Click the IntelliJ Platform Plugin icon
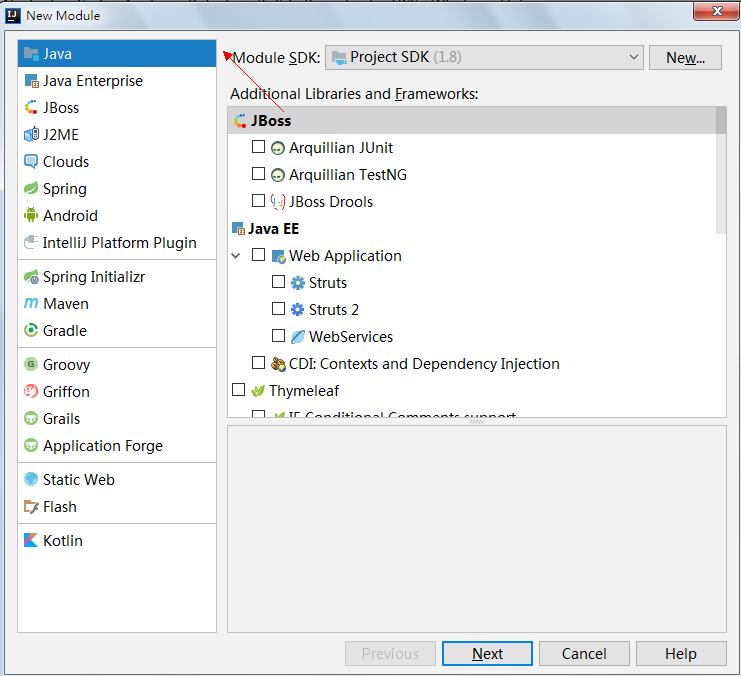Viewport: 741px width, 676px height. pos(31,243)
